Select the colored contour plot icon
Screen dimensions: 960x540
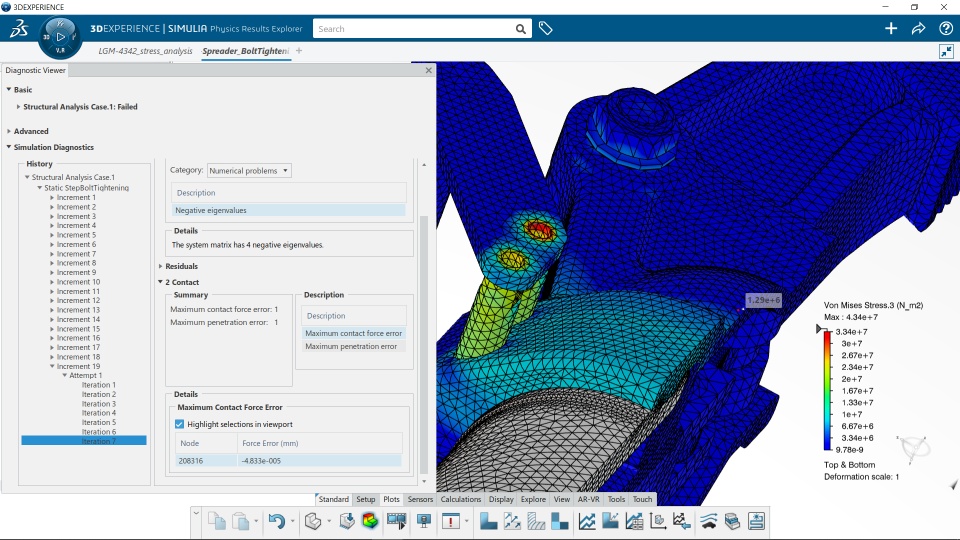pos(370,521)
